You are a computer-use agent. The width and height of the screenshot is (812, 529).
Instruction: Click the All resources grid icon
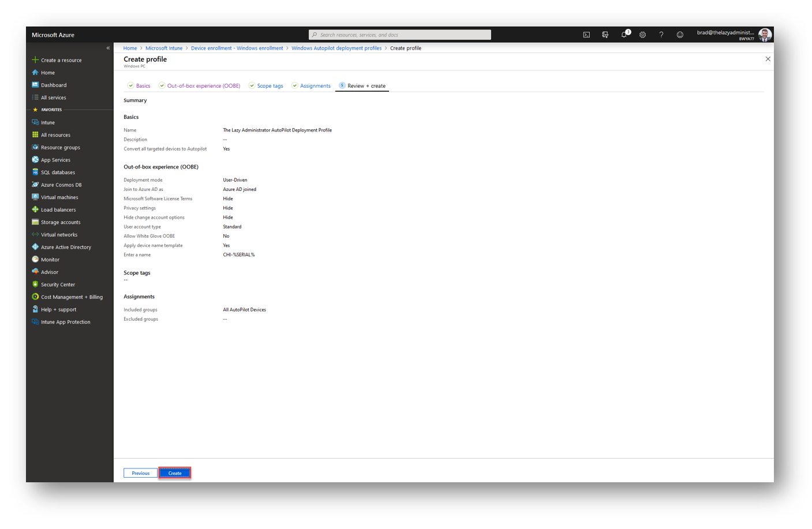point(35,135)
